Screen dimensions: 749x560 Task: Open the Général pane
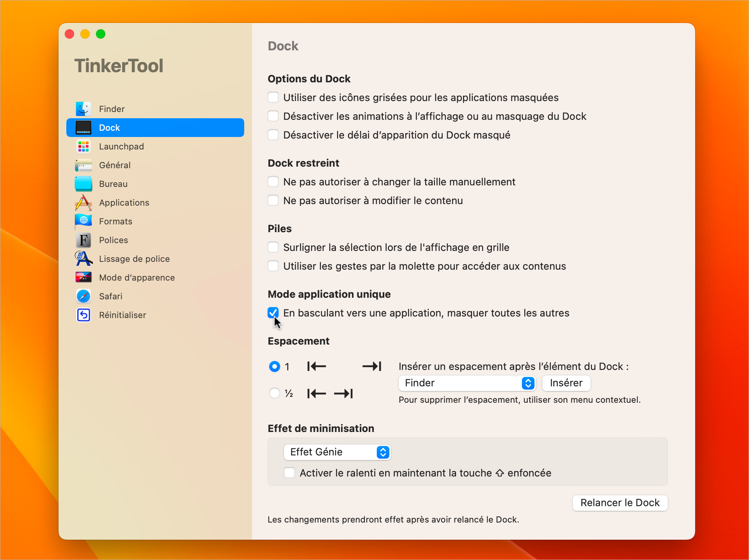click(x=155, y=165)
